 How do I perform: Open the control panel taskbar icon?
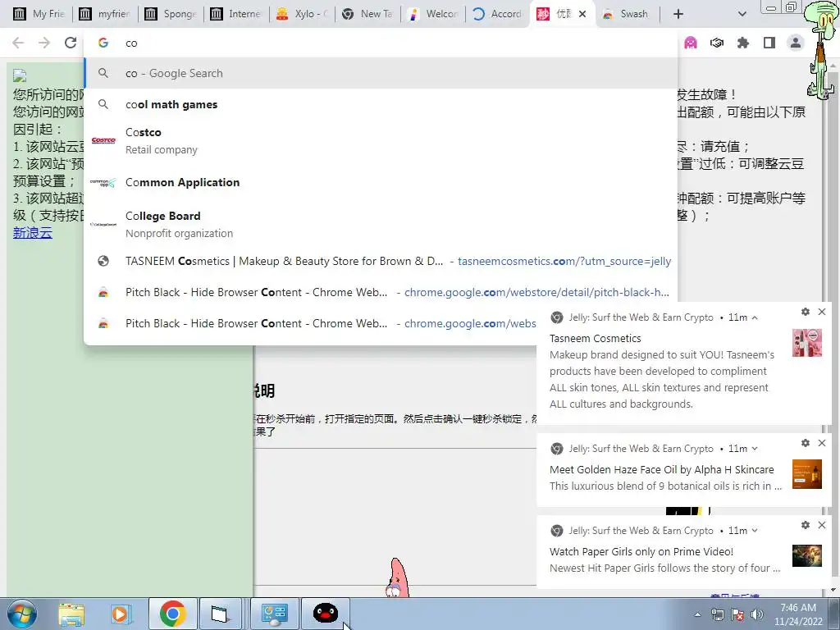pos(274,614)
